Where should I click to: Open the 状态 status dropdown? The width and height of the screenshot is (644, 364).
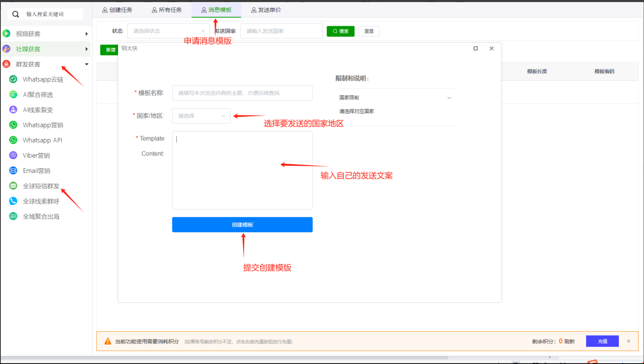pyautogui.click(x=168, y=31)
